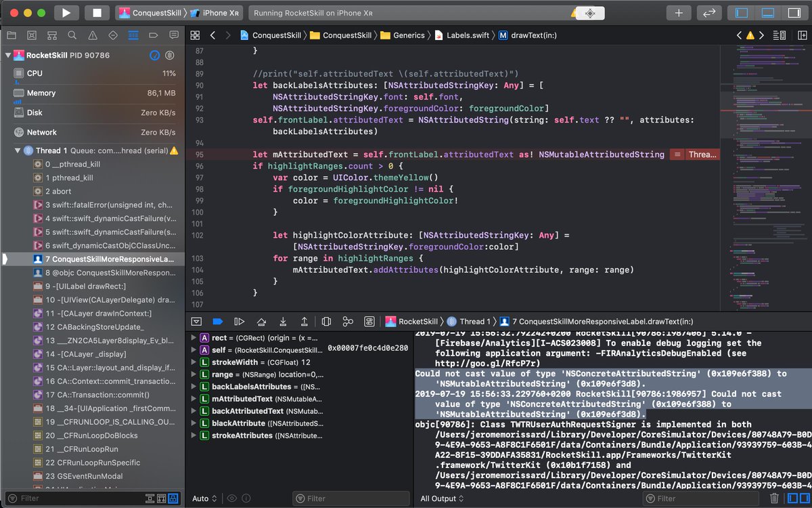Screen dimensions: 812x508
Task: Click the Step Out button
Action: click(304, 321)
